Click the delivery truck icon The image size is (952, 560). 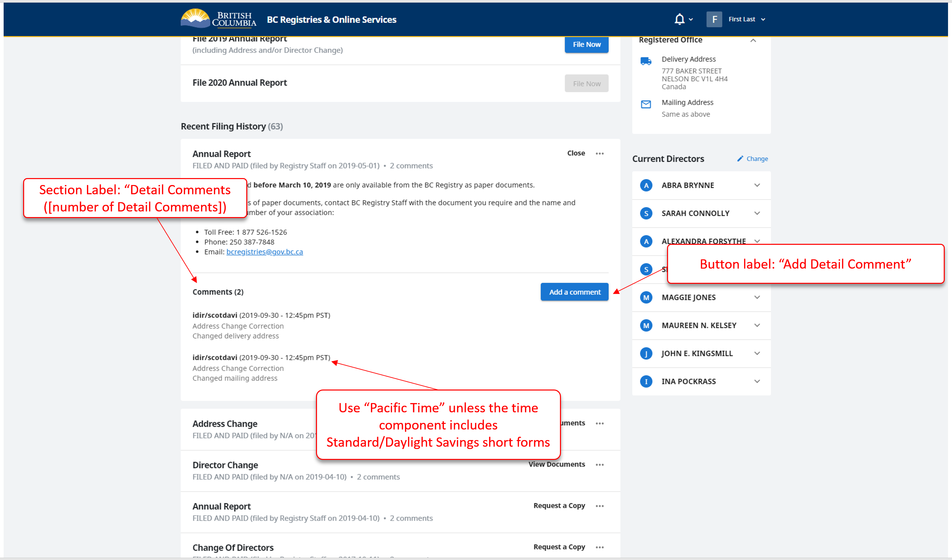[x=646, y=61]
